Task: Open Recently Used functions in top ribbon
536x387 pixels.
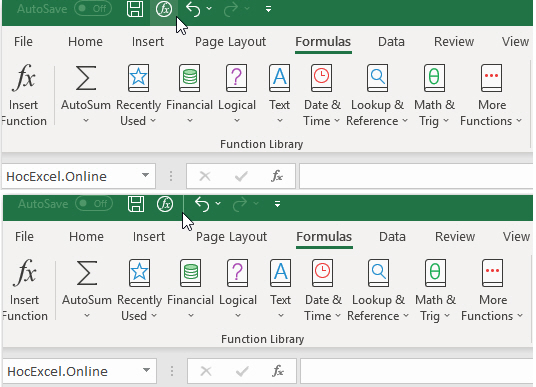Action: (x=138, y=95)
